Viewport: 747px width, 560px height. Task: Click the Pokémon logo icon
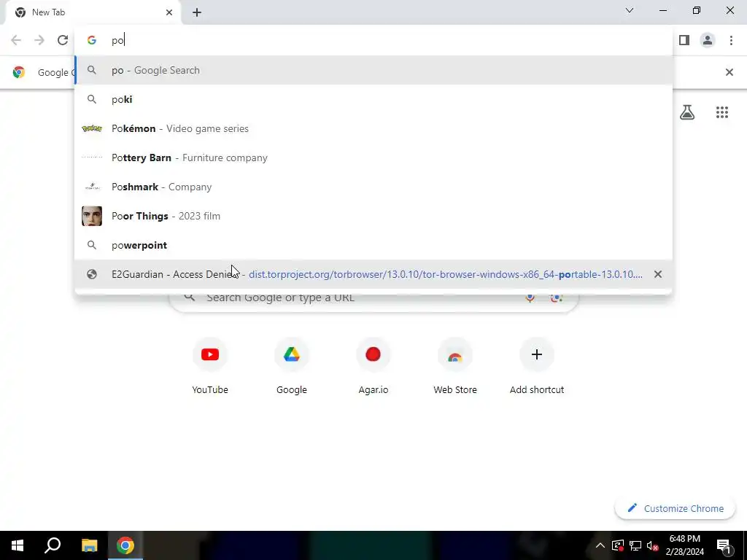tap(92, 128)
